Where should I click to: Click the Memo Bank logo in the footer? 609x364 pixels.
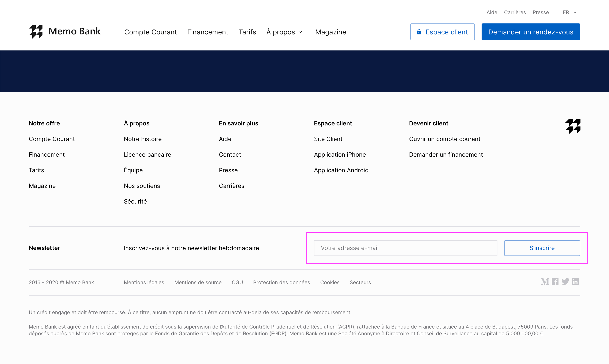point(573,126)
